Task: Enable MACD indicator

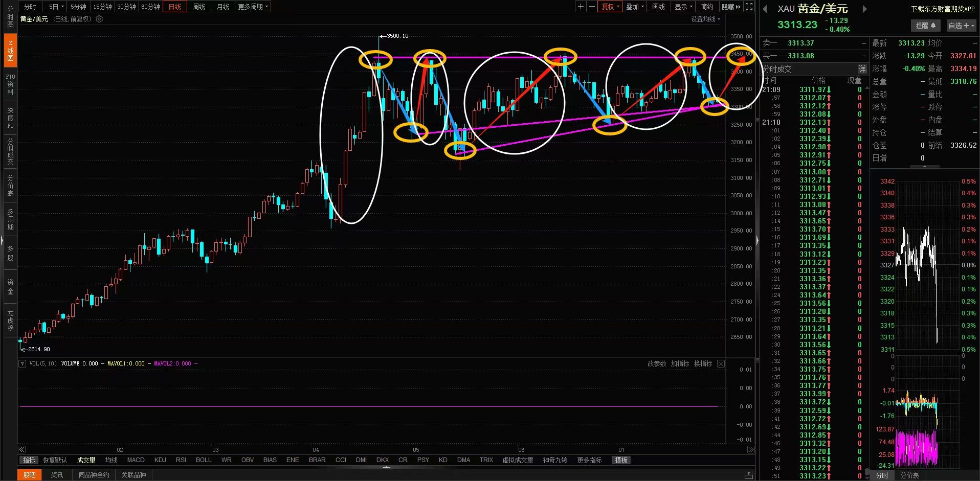Action: click(x=136, y=460)
